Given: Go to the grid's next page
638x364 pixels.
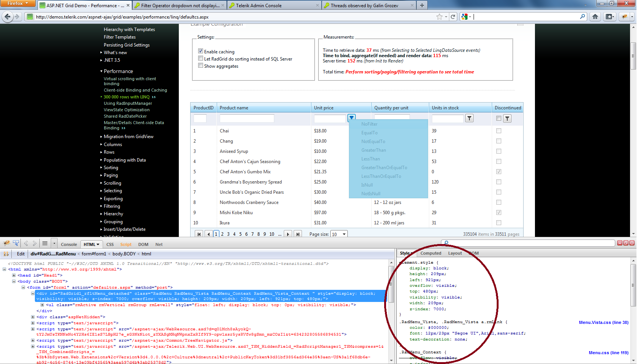Looking at the screenshot, I should [x=288, y=234].
